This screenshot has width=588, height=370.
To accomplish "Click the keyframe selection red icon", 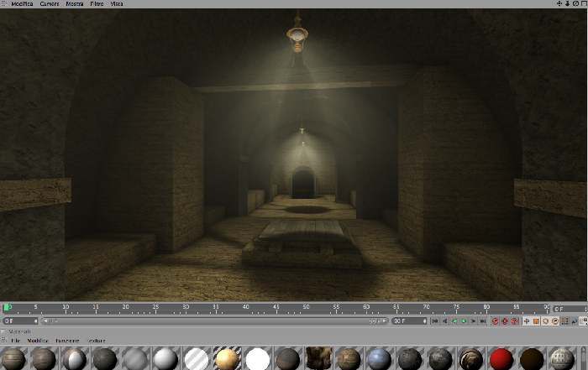I will tap(514, 321).
